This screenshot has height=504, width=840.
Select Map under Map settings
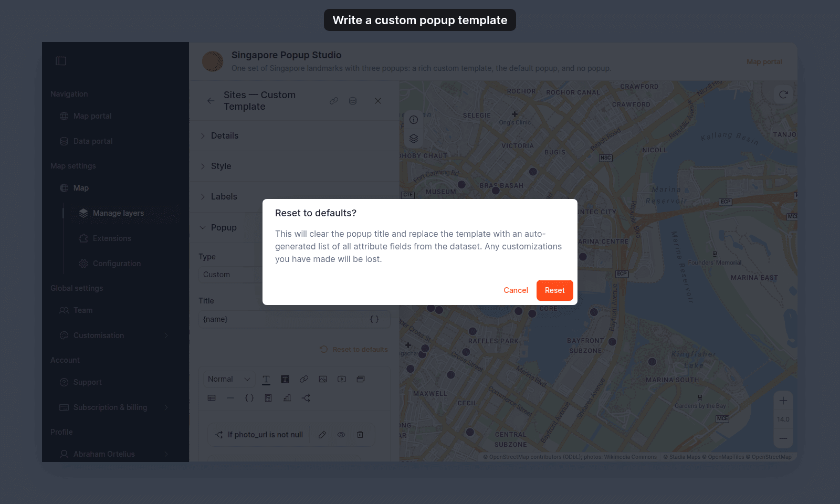[x=81, y=188]
